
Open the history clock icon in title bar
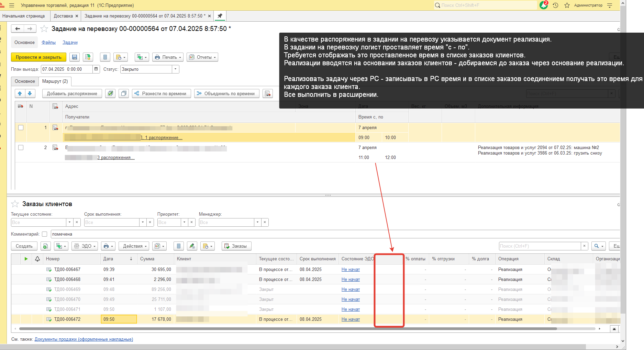click(x=555, y=5)
